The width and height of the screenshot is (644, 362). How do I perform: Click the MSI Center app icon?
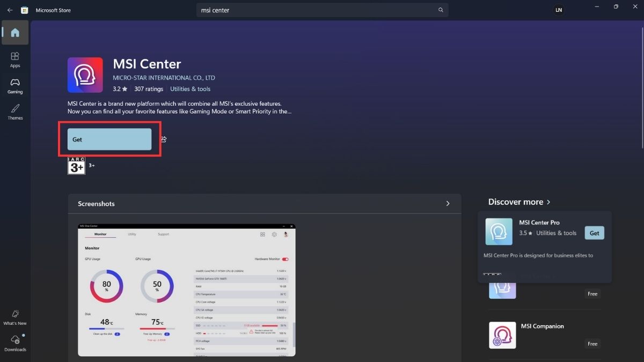(85, 75)
